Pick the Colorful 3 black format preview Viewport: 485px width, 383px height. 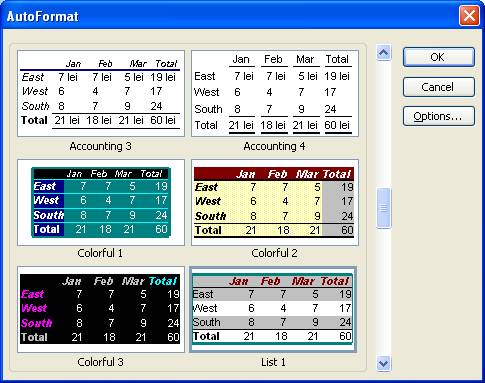101,309
